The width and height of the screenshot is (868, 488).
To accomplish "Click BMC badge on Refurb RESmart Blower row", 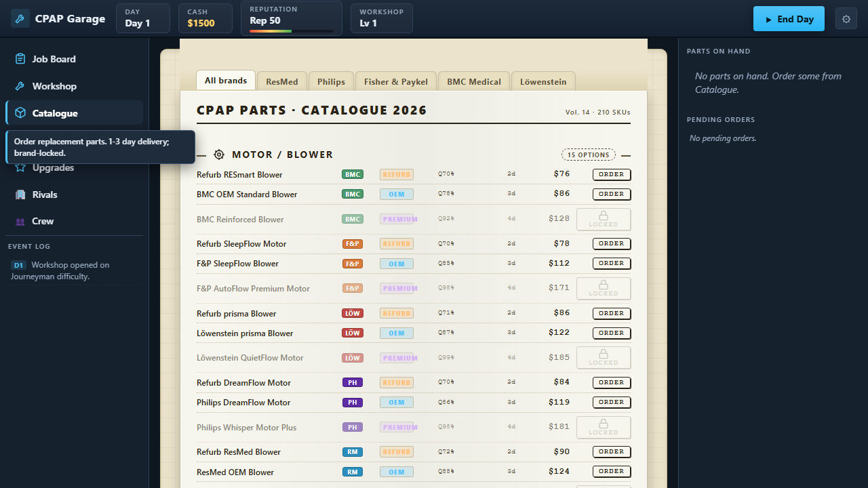I will pyautogui.click(x=353, y=174).
